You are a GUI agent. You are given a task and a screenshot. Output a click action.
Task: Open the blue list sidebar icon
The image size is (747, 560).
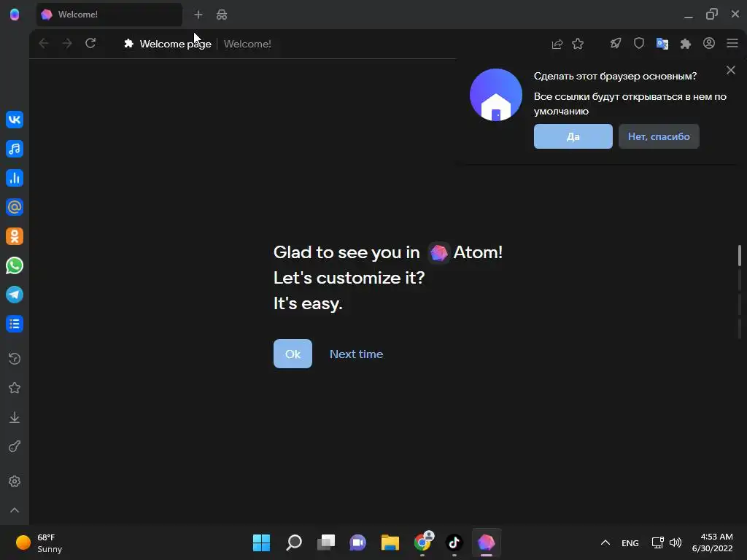pyautogui.click(x=15, y=324)
